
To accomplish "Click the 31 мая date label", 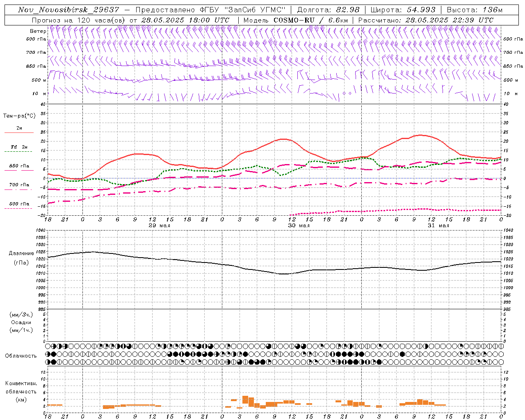I will pos(438,226).
